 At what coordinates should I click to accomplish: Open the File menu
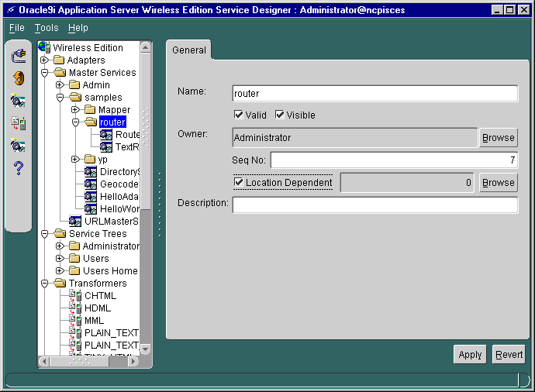click(17, 28)
